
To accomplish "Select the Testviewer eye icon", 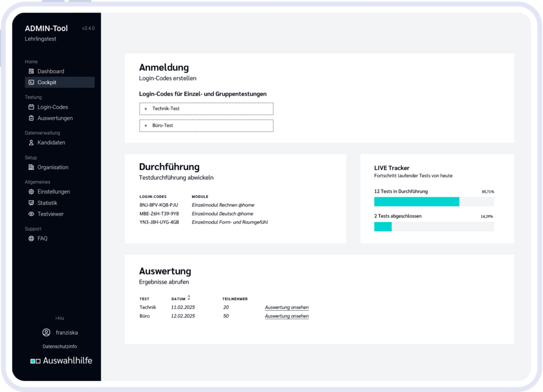I will pyautogui.click(x=32, y=214).
